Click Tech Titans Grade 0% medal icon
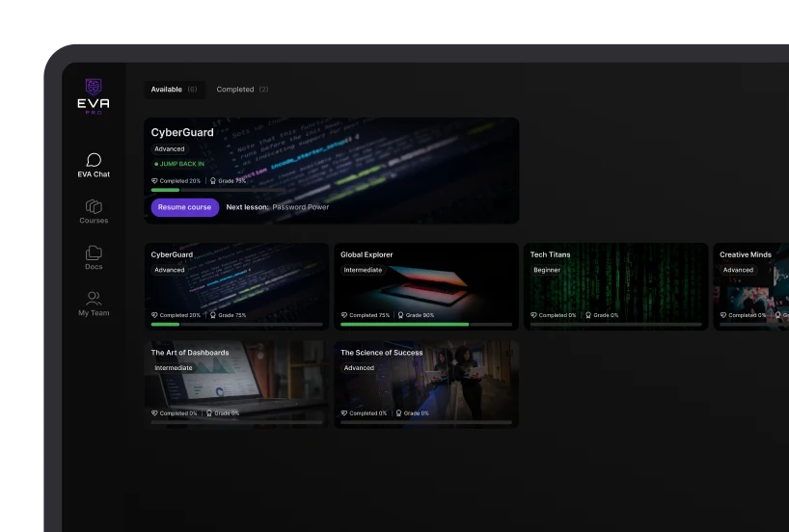Image resolution: width=789 pixels, height=532 pixels. pos(588,315)
